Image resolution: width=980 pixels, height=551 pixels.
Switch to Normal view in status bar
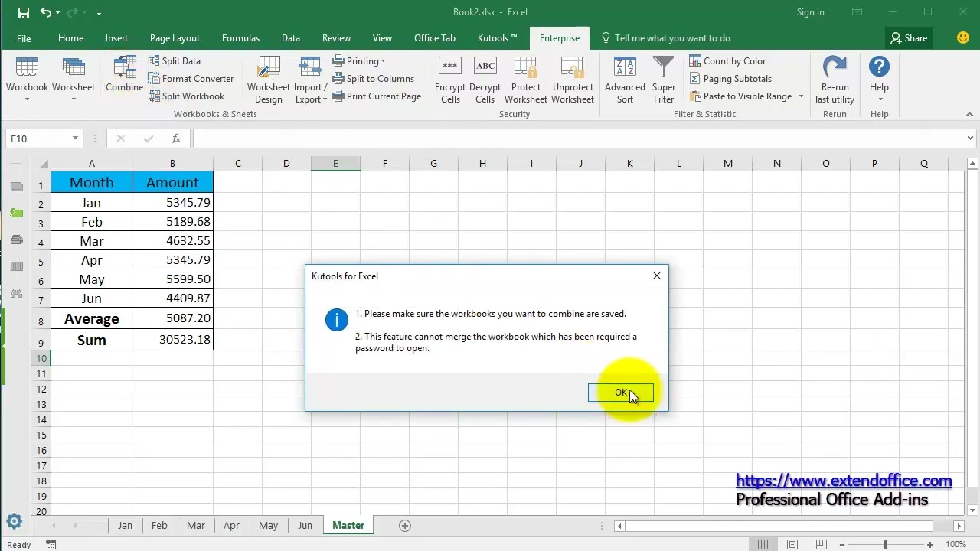763,545
